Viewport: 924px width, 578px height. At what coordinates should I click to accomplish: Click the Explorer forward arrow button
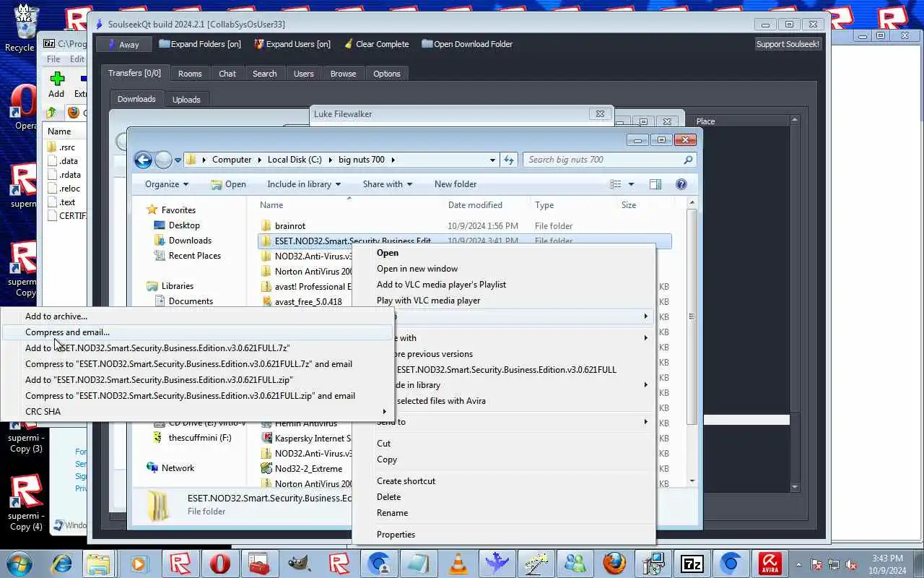[164, 160]
